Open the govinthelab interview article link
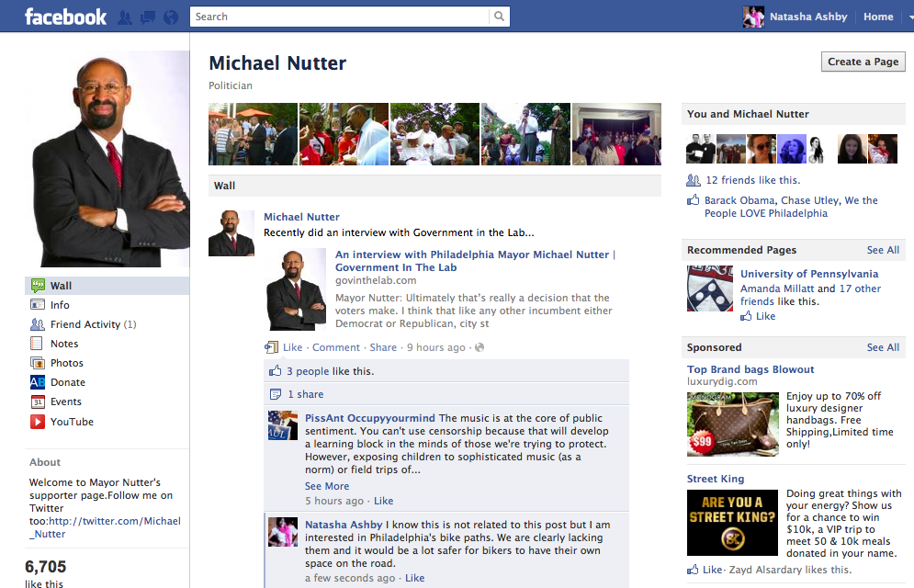Image resolution: width=914 pixels, height=588 pixels. 474,261
